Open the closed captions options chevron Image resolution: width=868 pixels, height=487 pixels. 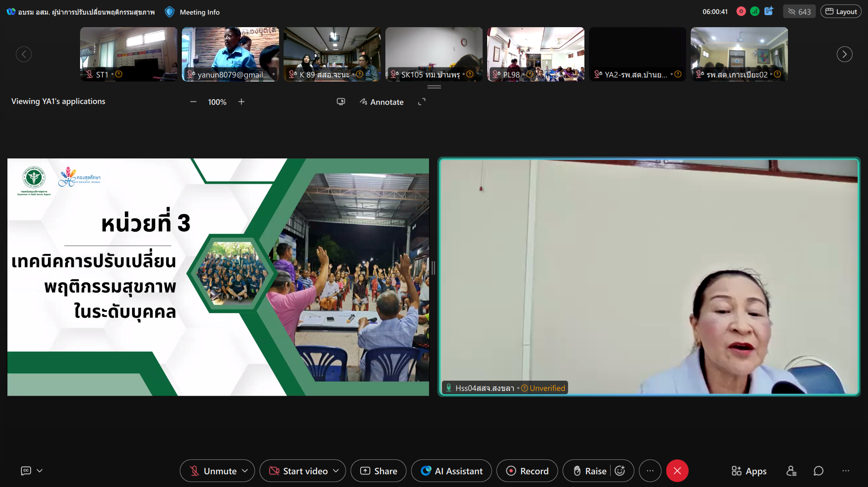[x=40, y=471]
